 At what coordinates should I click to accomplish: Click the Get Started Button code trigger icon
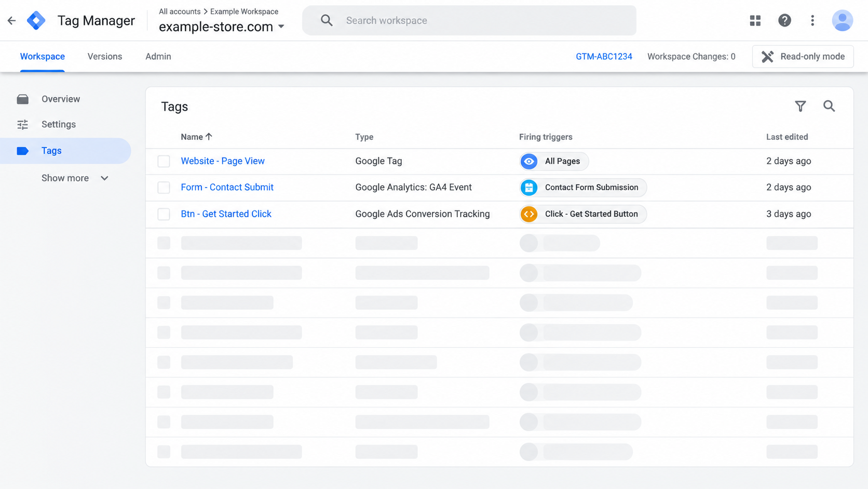[529, 214]
